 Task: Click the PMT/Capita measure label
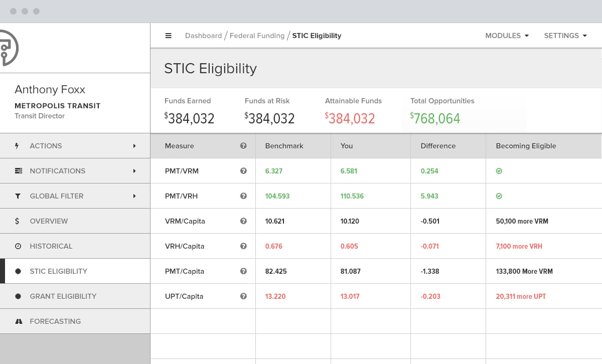point(185,271)
